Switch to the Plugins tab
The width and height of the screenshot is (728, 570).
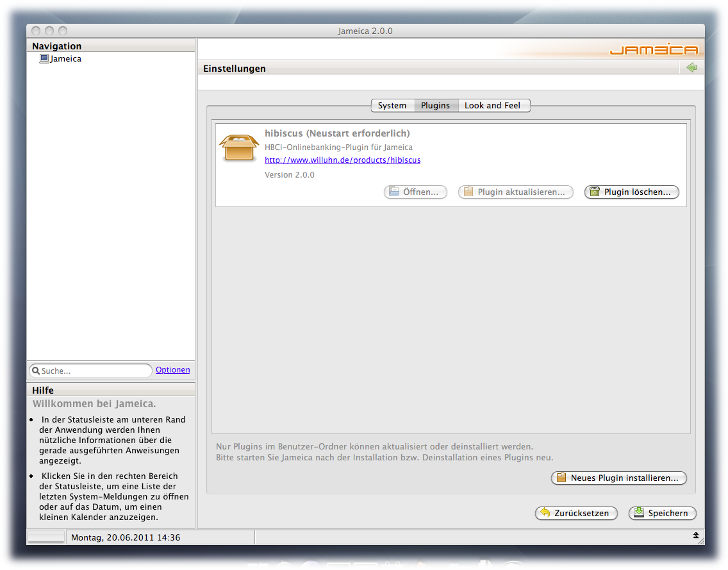click(x=436, y=105)
